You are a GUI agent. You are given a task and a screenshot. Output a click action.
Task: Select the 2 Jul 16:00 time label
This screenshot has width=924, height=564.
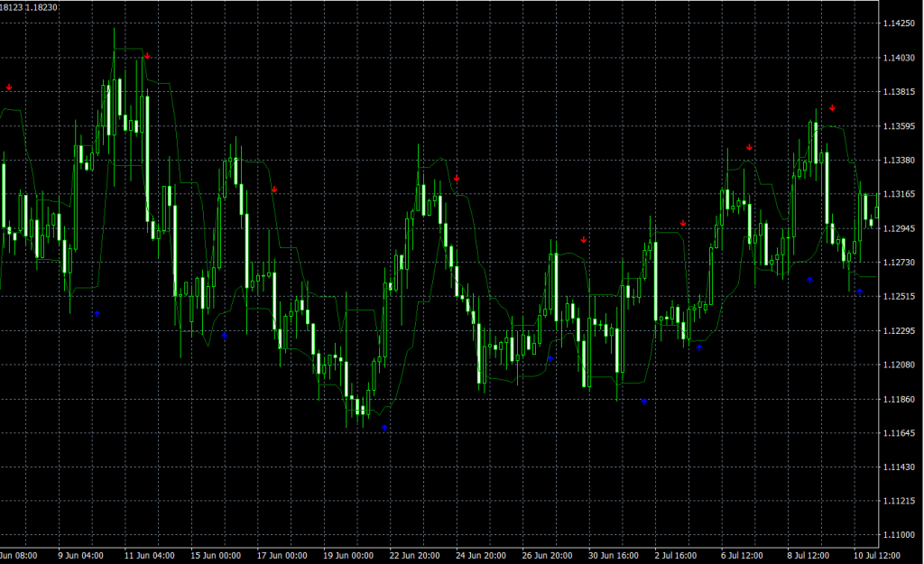[676, 555]
